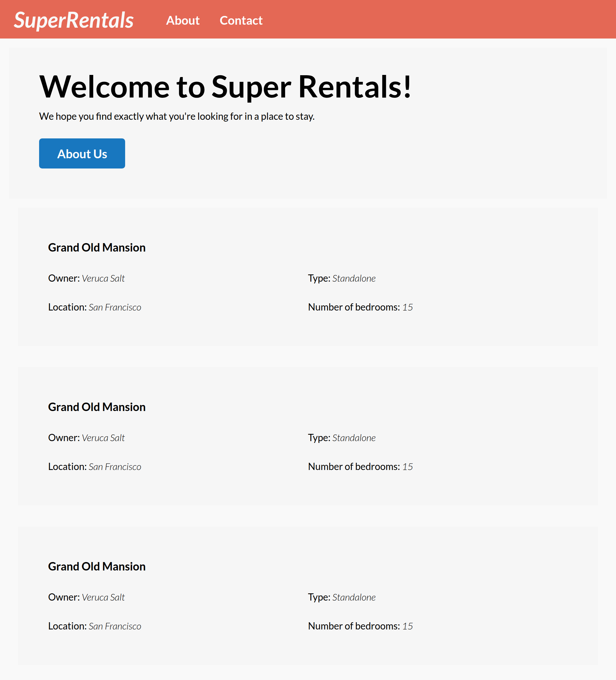Viewport: 616px width, 680px height.
Task: Click the Type Standalone in second listing
Action: [x=354, y=438]
